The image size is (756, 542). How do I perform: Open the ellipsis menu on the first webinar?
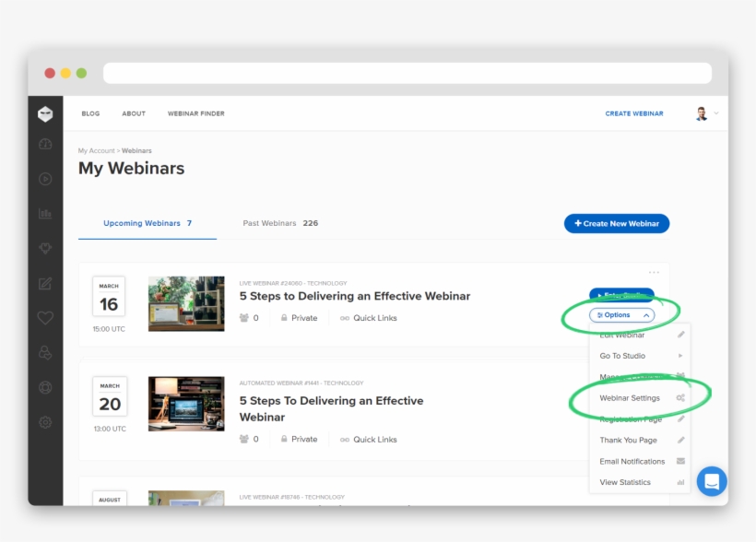pyautogui.click(x=655, y=271)
